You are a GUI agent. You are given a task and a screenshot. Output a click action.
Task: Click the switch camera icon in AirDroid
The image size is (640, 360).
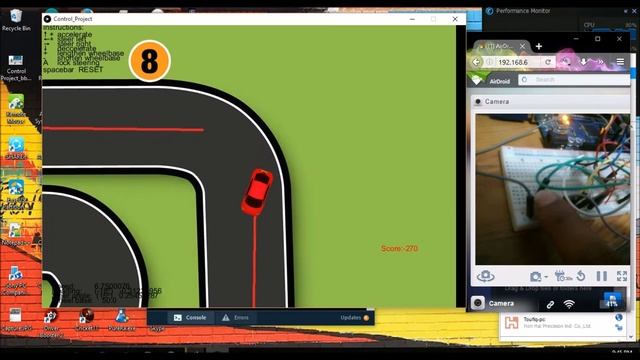point(486,276)
